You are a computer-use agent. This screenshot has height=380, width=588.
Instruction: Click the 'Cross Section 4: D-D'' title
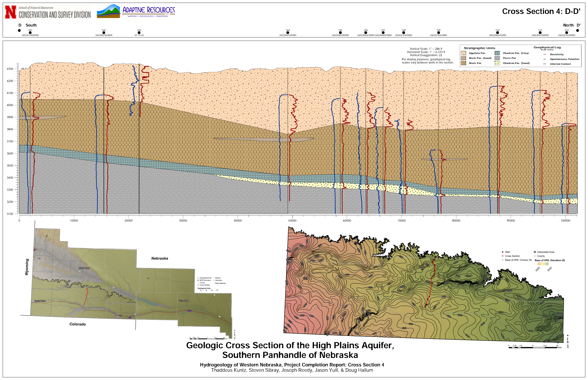tap(541, 11)
